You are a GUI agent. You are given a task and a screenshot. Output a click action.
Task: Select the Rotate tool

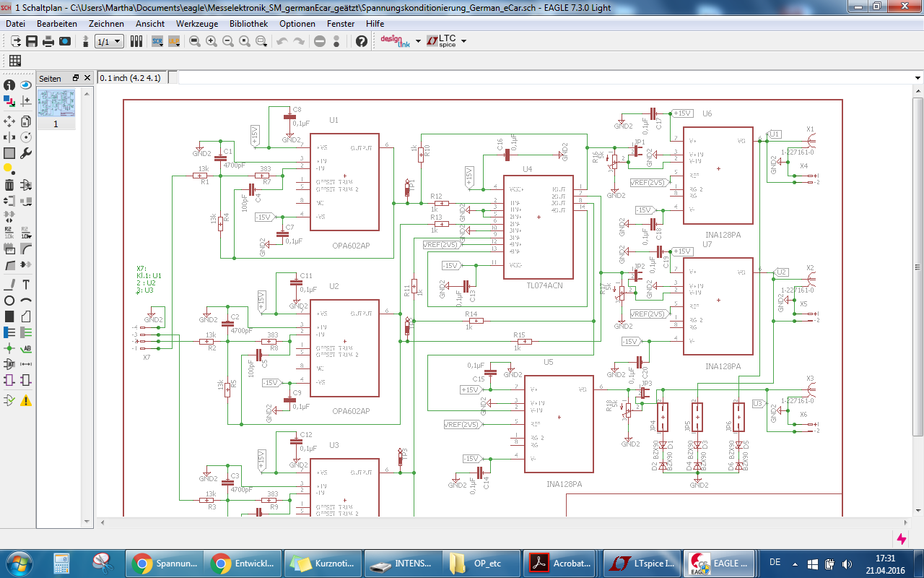point(26,137)
